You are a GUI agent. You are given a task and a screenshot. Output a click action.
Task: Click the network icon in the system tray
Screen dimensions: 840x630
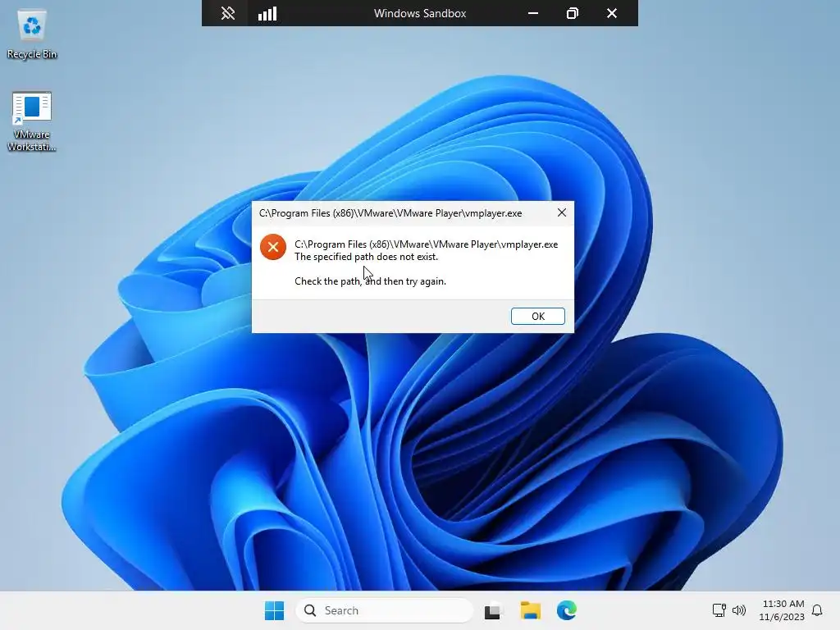tap(719, 610)
